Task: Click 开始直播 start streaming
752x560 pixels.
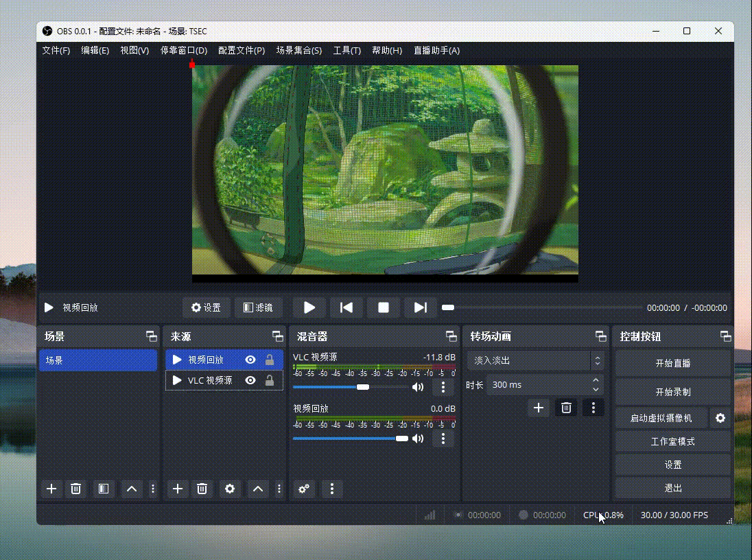Action: 673,364
